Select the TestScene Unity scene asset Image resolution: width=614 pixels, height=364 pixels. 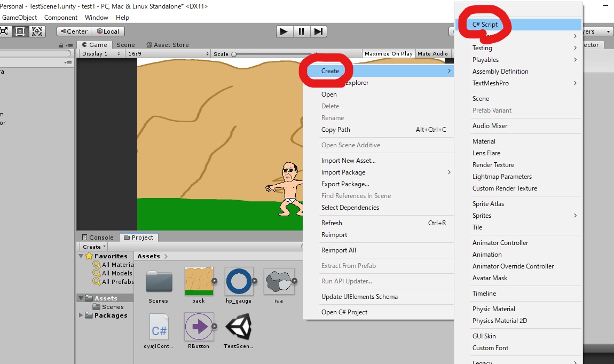coord(239,327)
